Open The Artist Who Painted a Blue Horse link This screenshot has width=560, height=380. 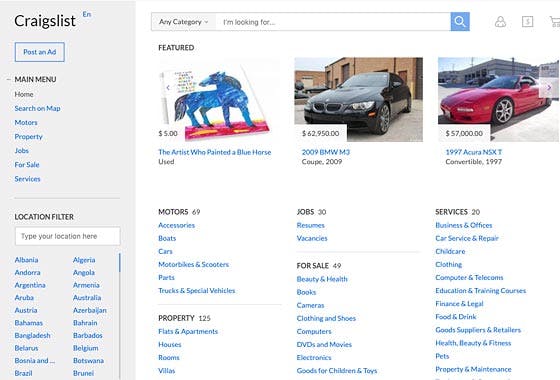coord(215,152)
